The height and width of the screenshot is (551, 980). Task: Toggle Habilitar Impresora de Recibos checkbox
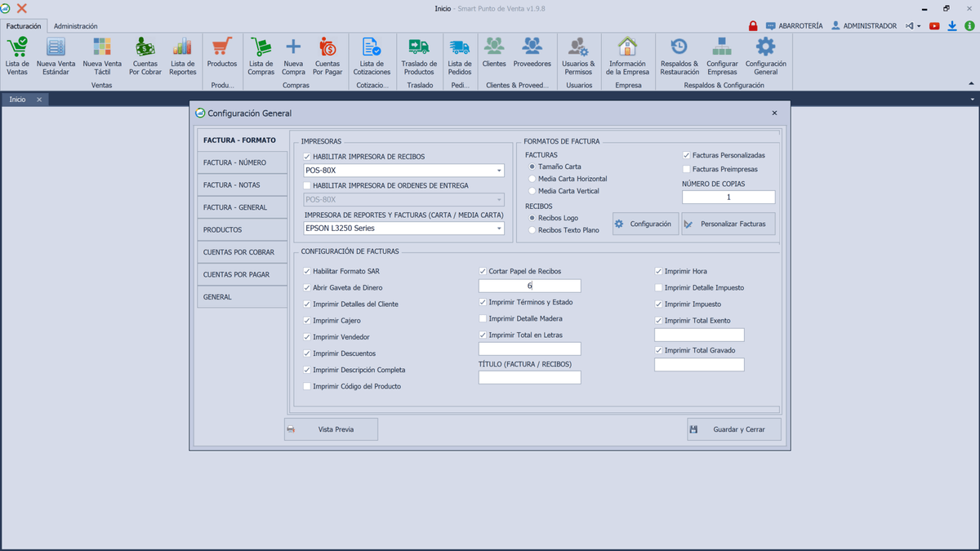pos(307,157)
